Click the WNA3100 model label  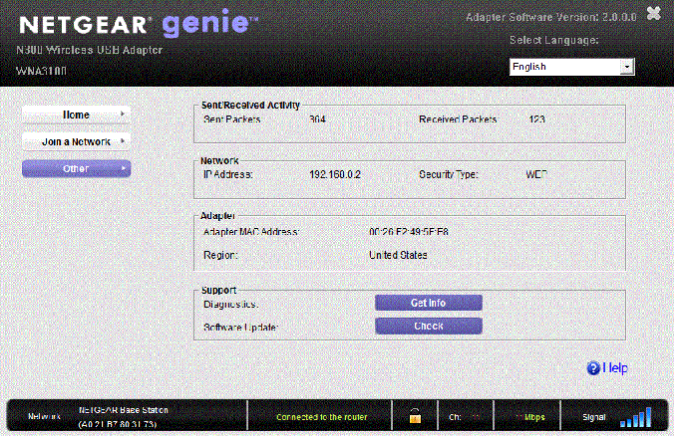[x=41, y=71]
